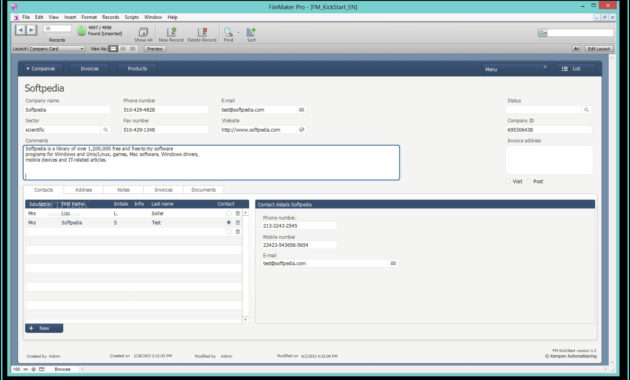630x380 pixels.
Task: Switch to the Address tab
Action: pos(84,190)
